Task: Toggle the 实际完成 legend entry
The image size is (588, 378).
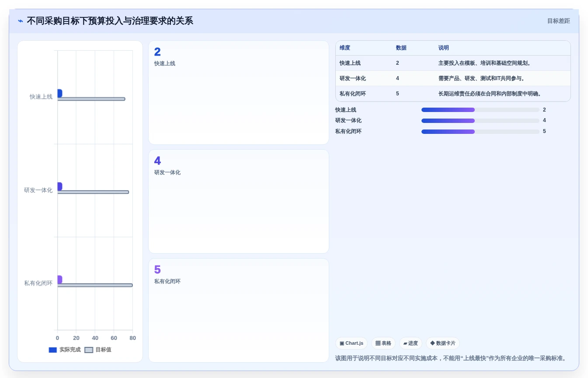Action: point(65,350)
